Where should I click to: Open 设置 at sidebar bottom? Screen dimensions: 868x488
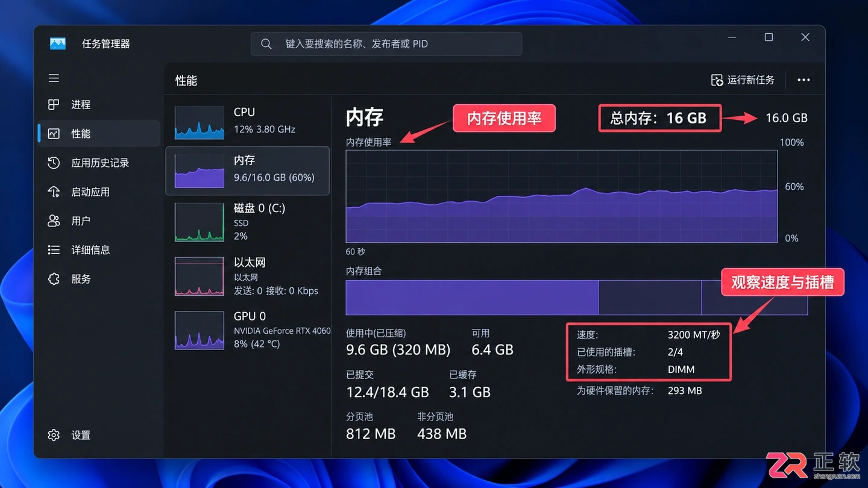tap(99, 435)
